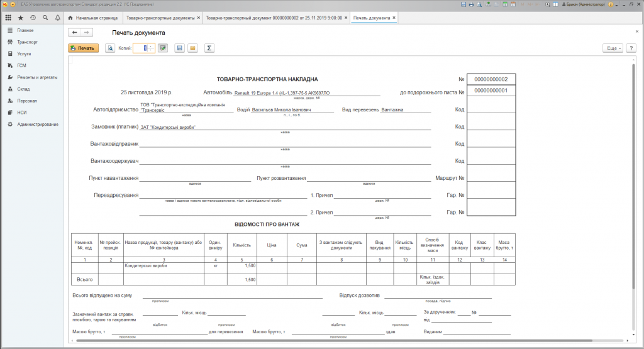Open Favorites star icon

coord(21,18)
